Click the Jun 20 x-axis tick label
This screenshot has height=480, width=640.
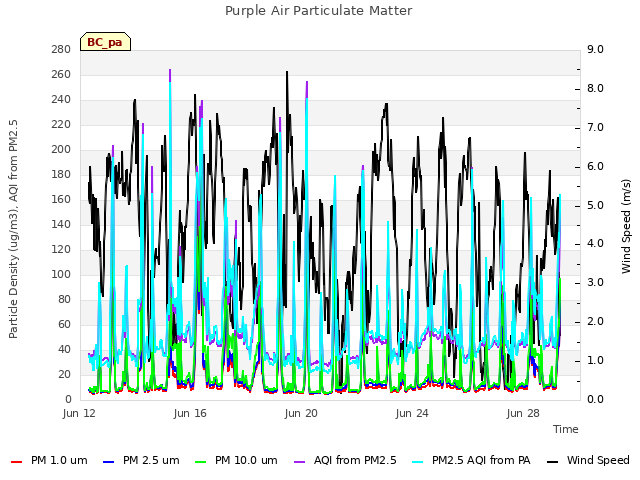click(301, 413)
